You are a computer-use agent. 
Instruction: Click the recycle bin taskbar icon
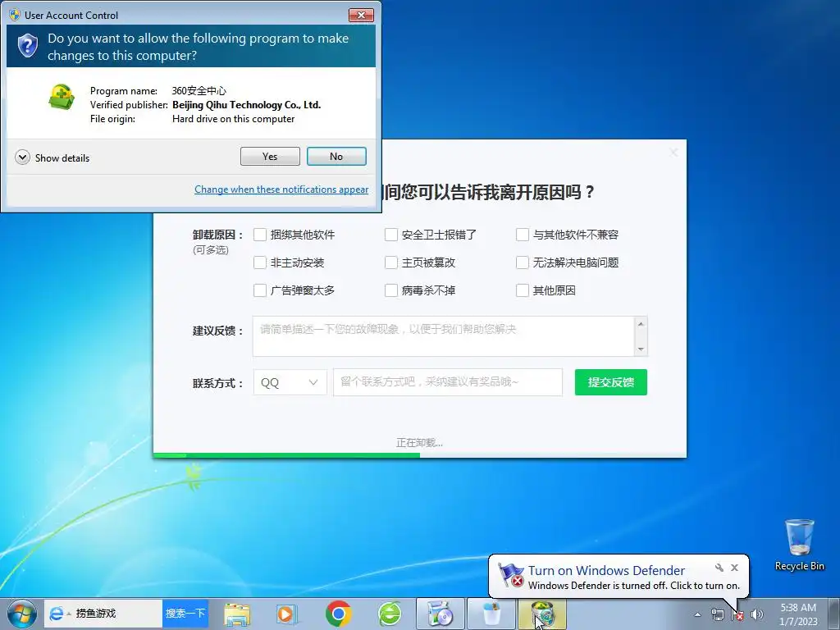[491, 614]
